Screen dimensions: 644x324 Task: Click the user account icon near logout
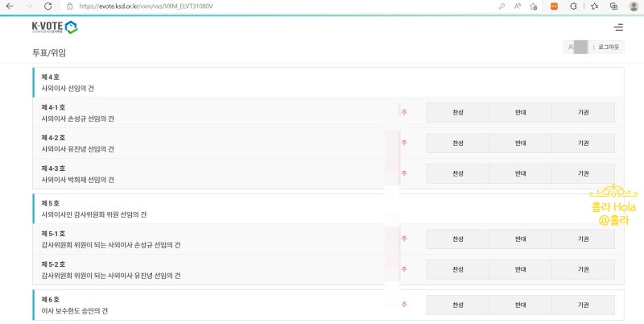pyautogui.click(x=572, y=48)
